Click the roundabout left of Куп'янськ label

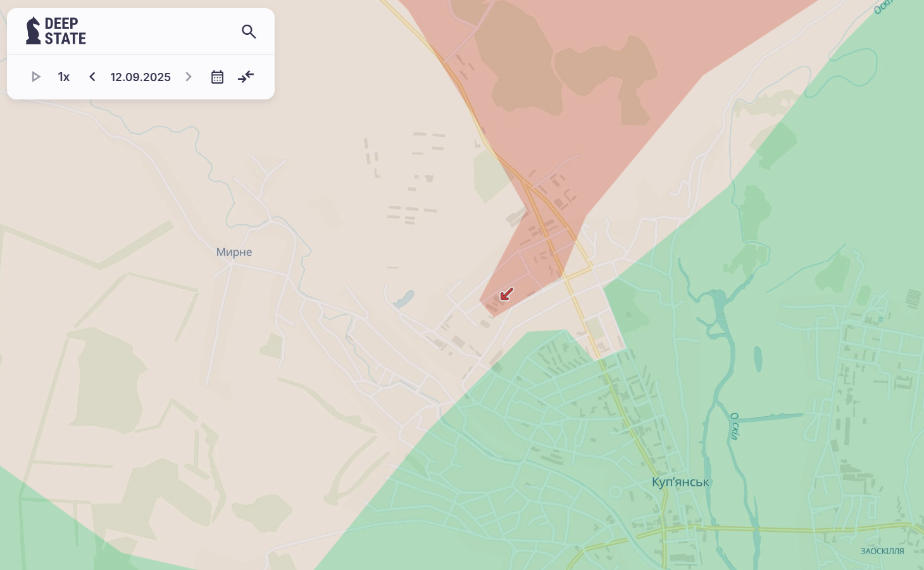(x=616, y=491)
